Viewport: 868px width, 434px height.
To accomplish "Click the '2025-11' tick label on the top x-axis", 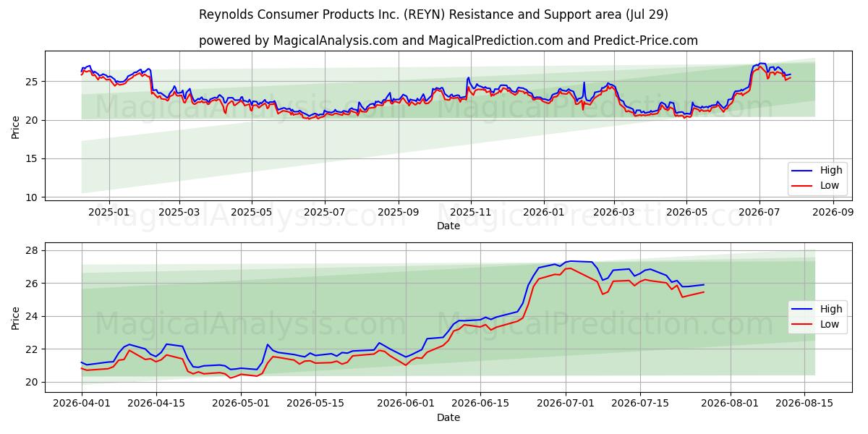I will tap(471, 213).
